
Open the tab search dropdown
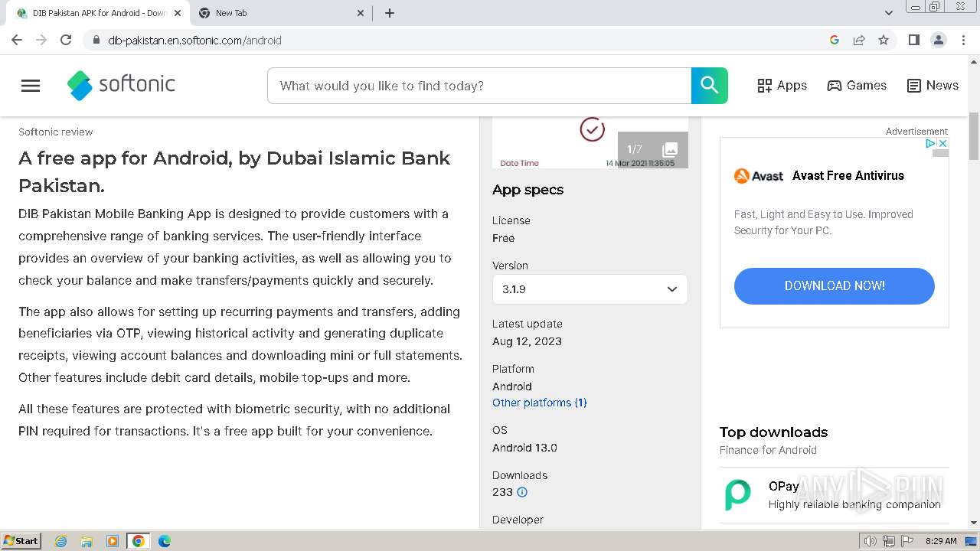pyautogui.click(x=889, y=13)
